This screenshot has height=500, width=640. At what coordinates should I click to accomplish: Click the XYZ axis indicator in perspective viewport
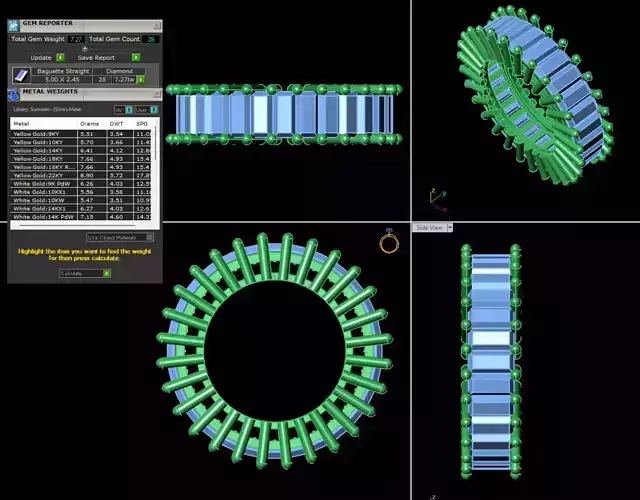pyautogui.click(x=438, y=201)
